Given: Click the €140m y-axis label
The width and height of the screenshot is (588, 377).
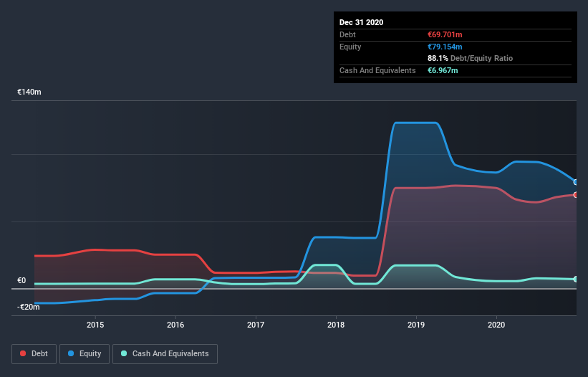Looking at the screenshot, I should [29, 92].
